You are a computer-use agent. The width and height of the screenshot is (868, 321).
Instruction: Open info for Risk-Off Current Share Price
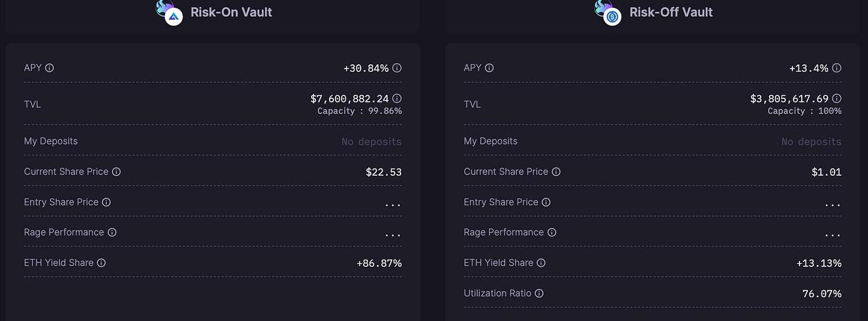tap(556, 172)
